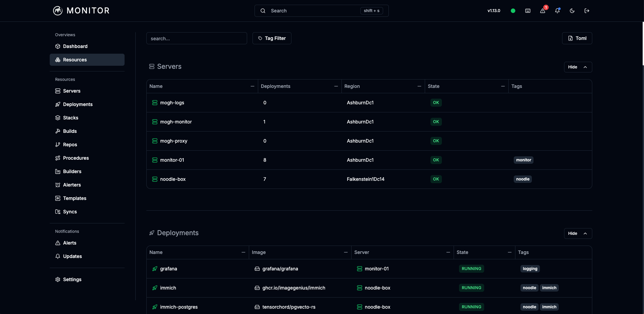Click RUNNING state badge of immich
The image size is (644, 314).
pyautogui.click(x=471, y=288)
